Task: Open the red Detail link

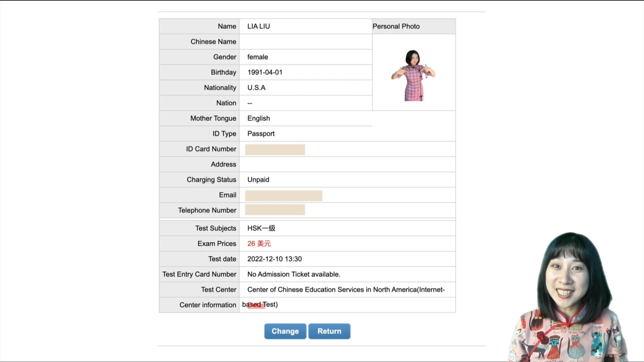Action: tap(256, 305)
